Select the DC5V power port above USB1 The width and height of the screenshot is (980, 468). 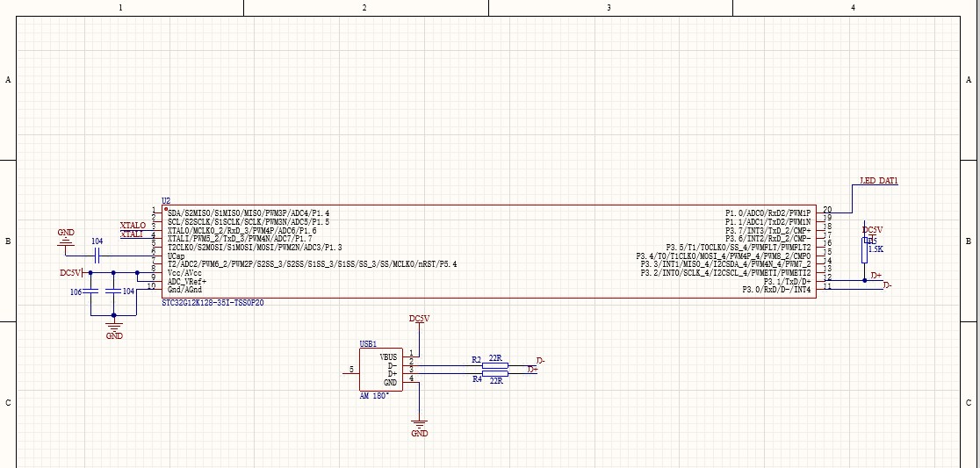pyautogui.click(x=419, y=319)
